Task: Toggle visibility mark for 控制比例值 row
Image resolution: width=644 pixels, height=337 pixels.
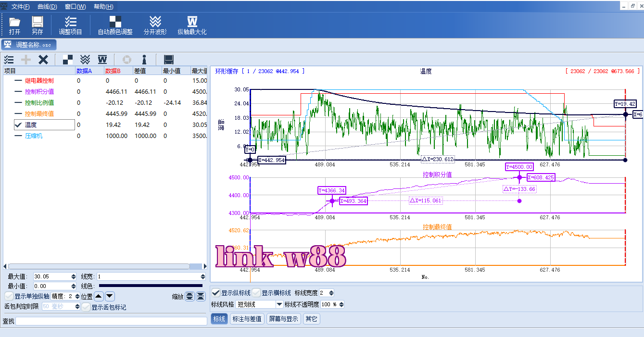Action: point(18,103)
